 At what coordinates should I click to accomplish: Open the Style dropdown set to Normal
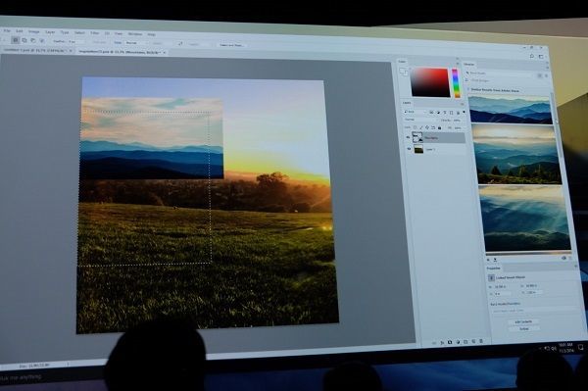[135, 43]
